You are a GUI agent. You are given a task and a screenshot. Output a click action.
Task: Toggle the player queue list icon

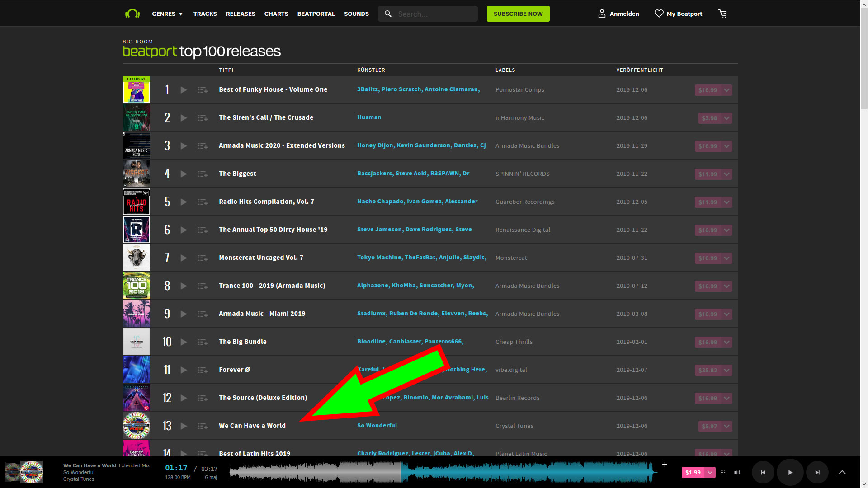click(723, 473)
